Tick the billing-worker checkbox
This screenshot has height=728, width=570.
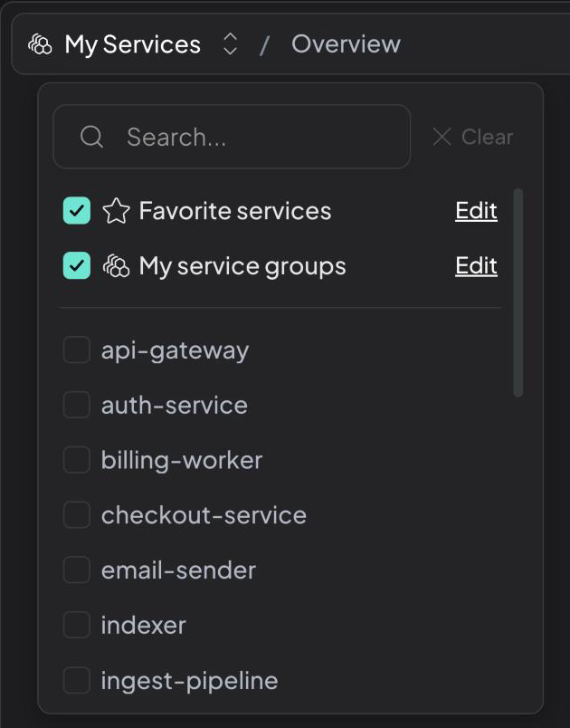tap(77, 460)
